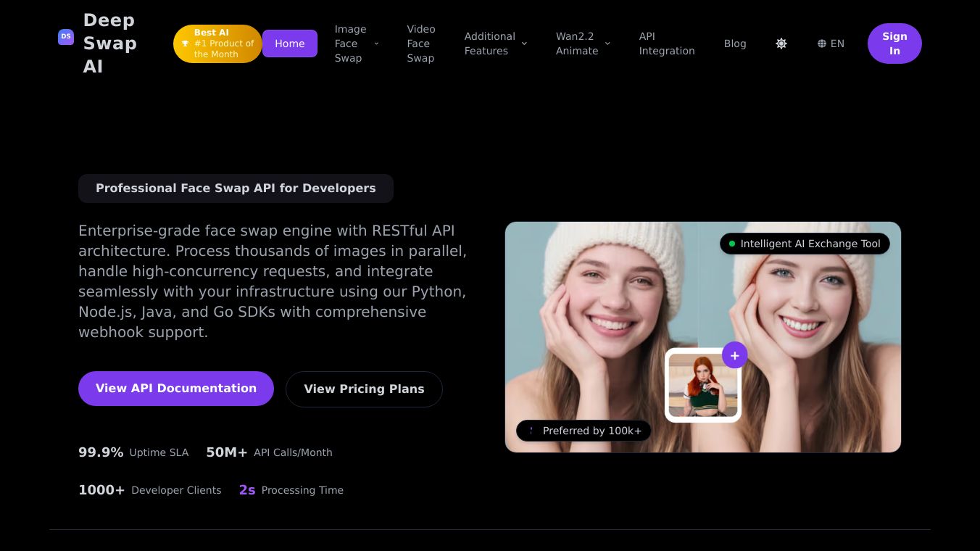
Task: Open the Blog page
Action: tap(735, 43)
